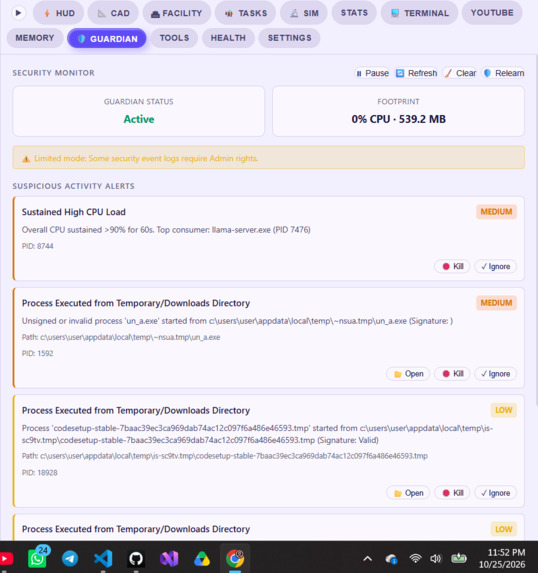Click the active GUARDIAN tab
This screenshot has width=538, height=573.
pos(107,38)
